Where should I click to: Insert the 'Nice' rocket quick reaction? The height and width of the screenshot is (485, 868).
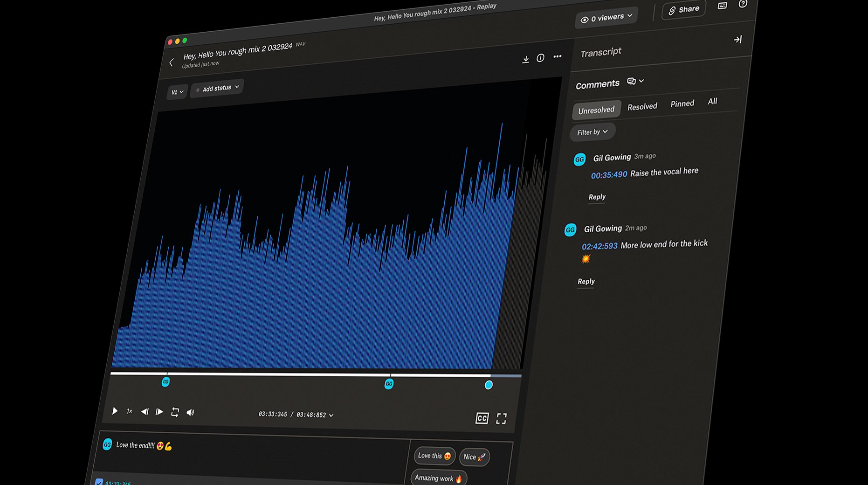tap(474, 457)
